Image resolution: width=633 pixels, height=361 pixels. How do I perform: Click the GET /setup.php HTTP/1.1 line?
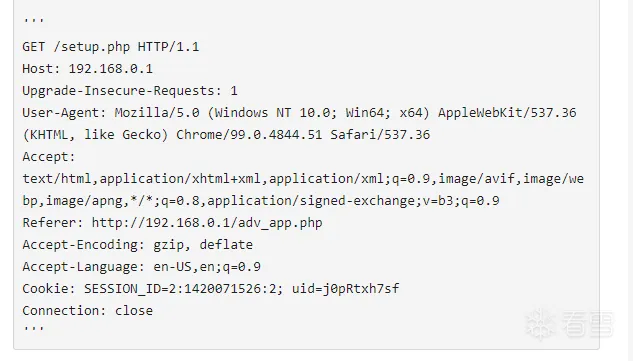(111, 47)
